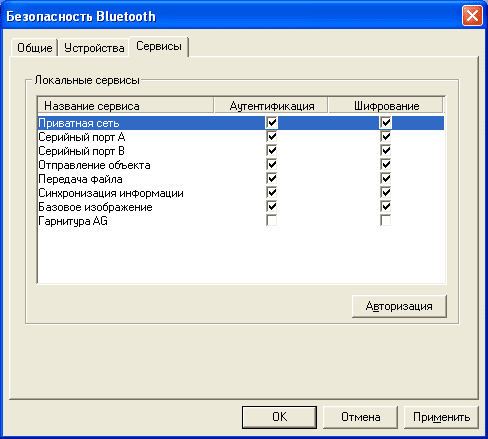Toggle encryption for Передача файла
Viewport: 488px width, 439px height.
click(x=386, y=179)
